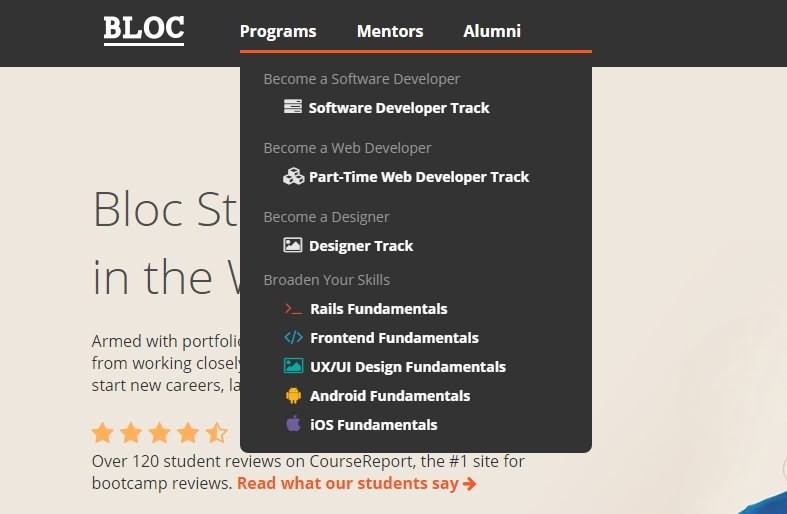Choose Android Fundamentals from the list
787x514 pixels.
point(390,396)
